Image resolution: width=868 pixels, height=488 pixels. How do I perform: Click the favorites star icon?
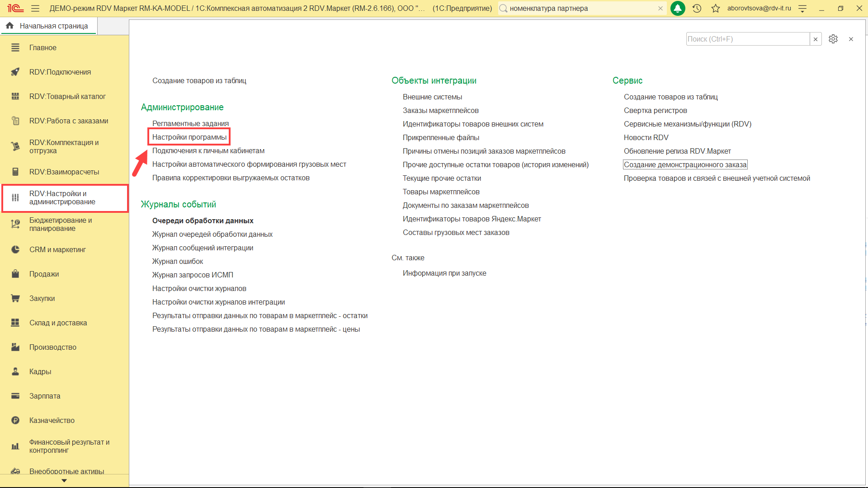coord(715,8)
